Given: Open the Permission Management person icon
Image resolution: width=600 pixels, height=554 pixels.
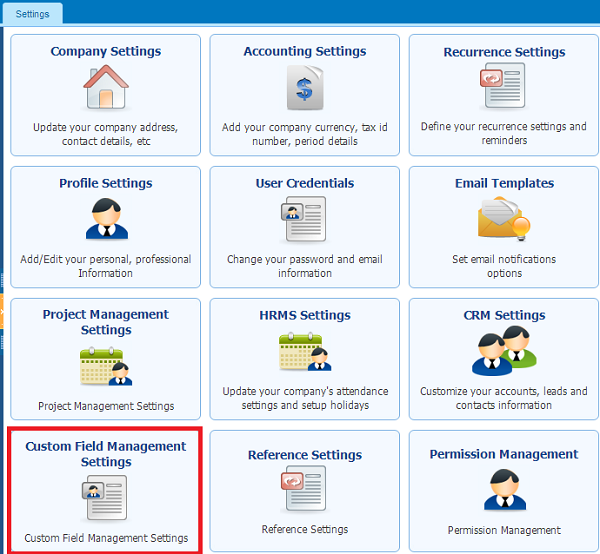Looking at the screenshot, I should point(505,490).
